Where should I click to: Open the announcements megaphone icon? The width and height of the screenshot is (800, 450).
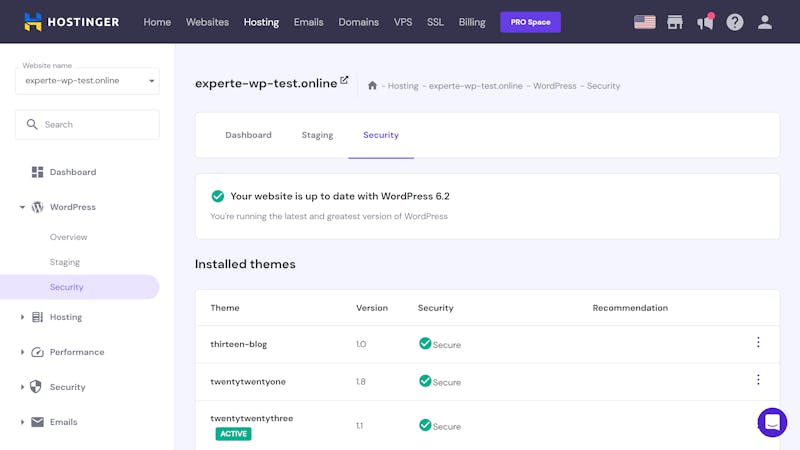point(706,22)
